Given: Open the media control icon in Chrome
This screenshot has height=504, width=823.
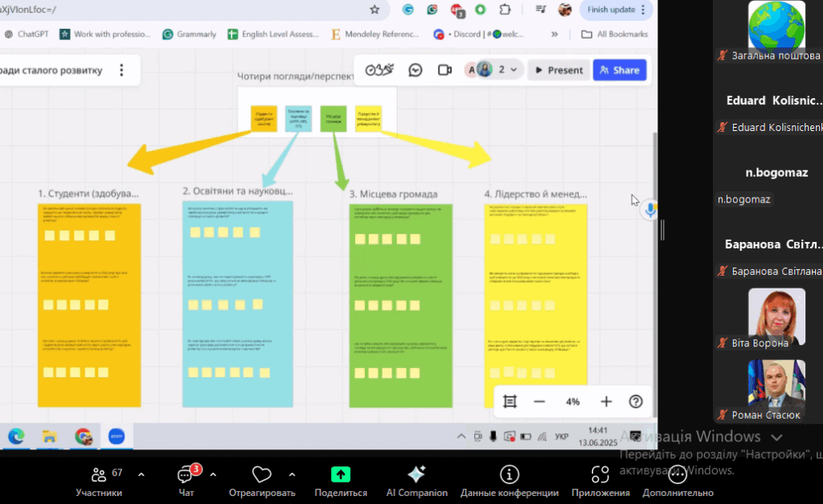Looking at the screenshot, I should click(541, 10).
